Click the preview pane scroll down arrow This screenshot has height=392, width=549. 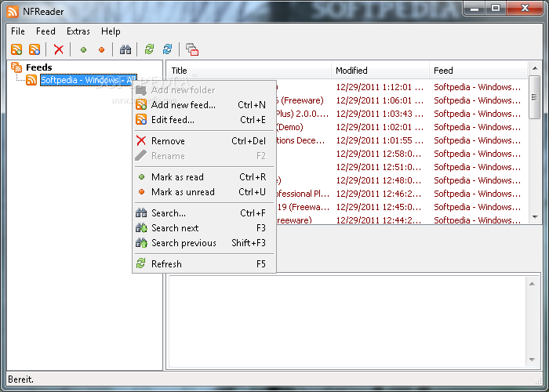point(532,360)
